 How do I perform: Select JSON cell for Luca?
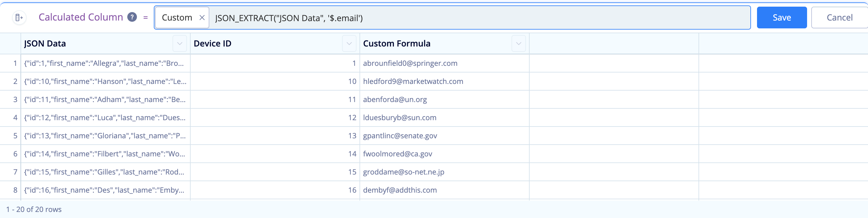pyautogui.click(x=106, y=118)
